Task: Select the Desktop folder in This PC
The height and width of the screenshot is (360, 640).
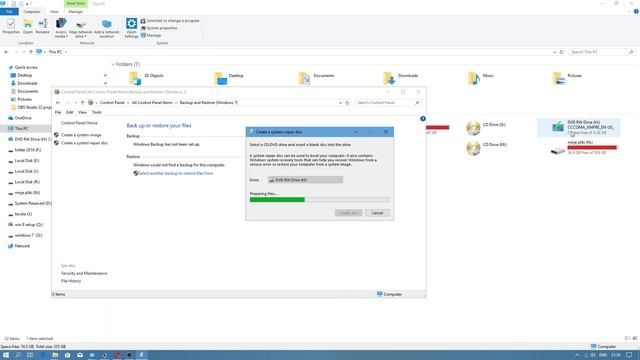Action: [x=229, y=77]
